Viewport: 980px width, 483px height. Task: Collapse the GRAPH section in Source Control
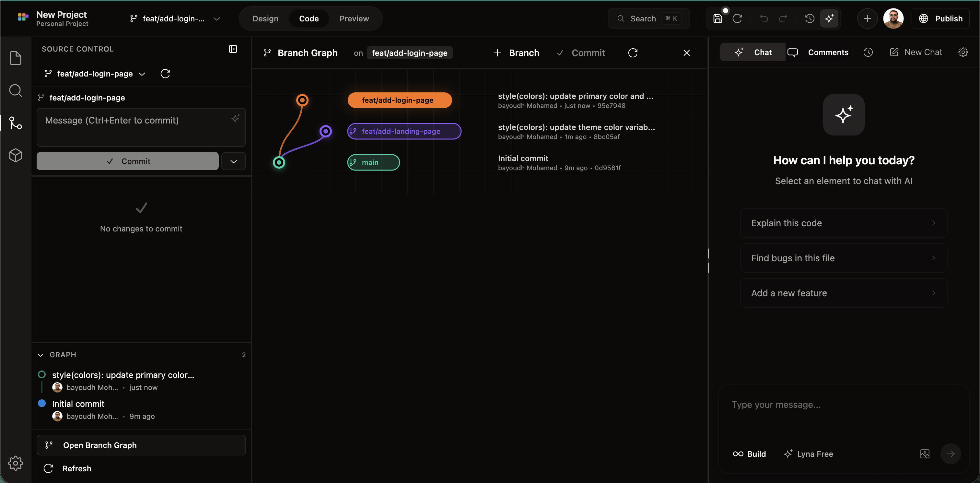pos(41,355)
